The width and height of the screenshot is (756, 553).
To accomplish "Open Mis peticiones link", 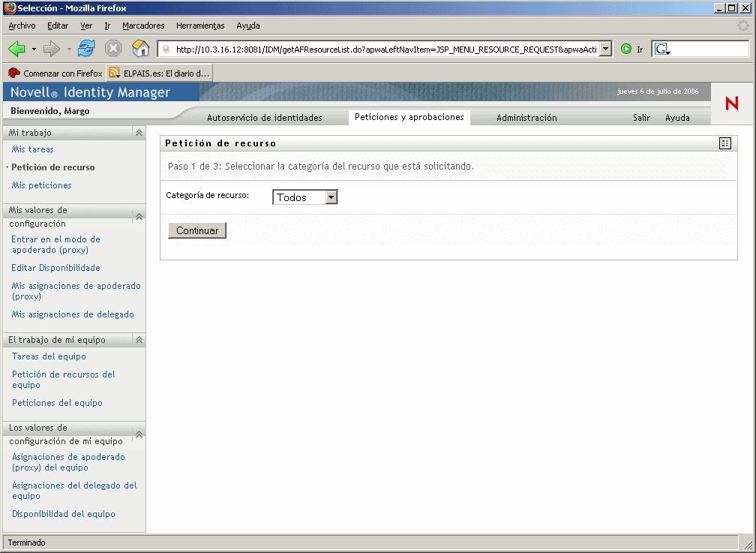I will coord(41,185).
